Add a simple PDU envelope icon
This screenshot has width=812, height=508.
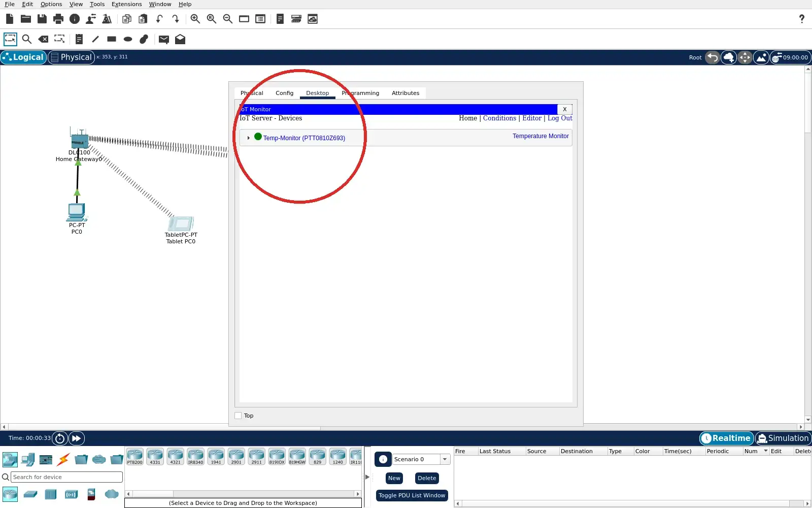(164, 39)
